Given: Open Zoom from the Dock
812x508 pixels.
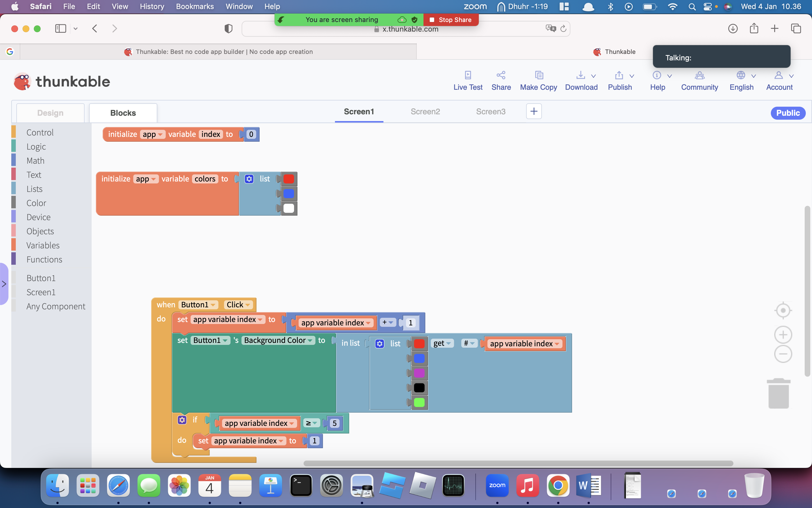Looking at the screenshot, I should [x=497, y=485].
